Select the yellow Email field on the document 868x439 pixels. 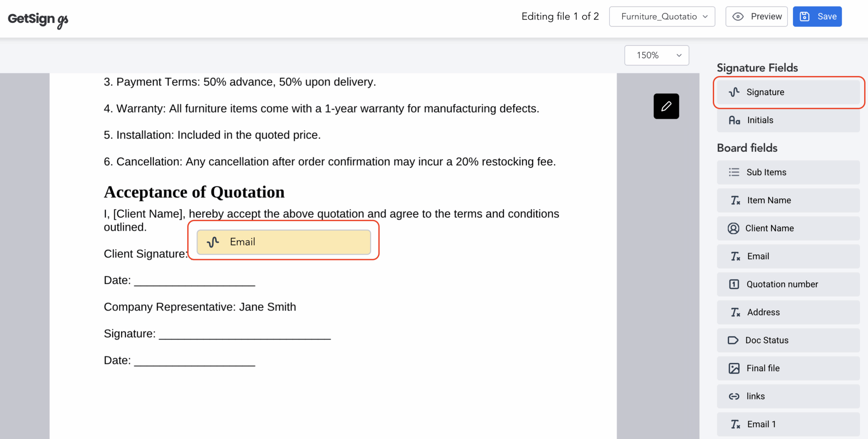pos(284,241)
